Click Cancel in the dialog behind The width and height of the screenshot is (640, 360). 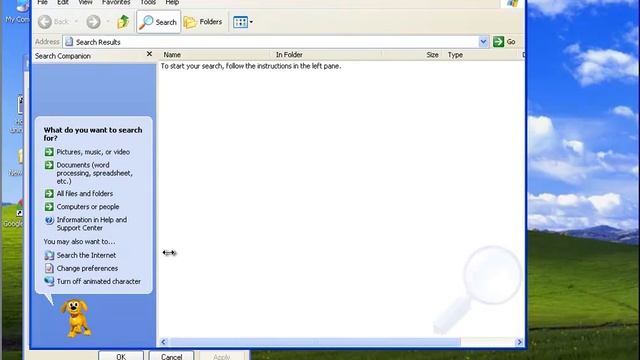[x=171, y=356]
